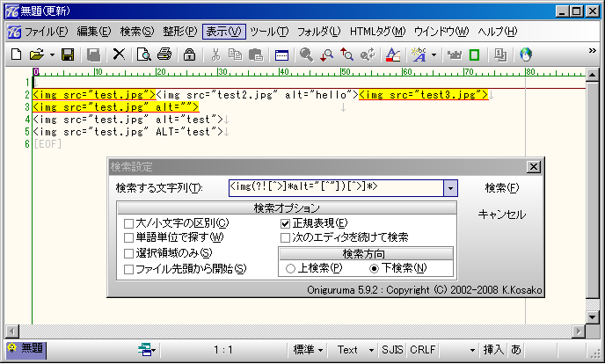Paste with the clipboard icon
605x364 pixels.
coord(255,55)
